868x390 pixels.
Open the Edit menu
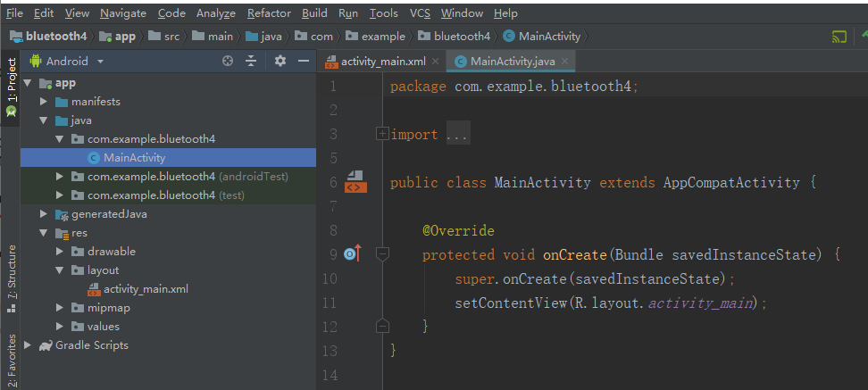coord(44,12)
